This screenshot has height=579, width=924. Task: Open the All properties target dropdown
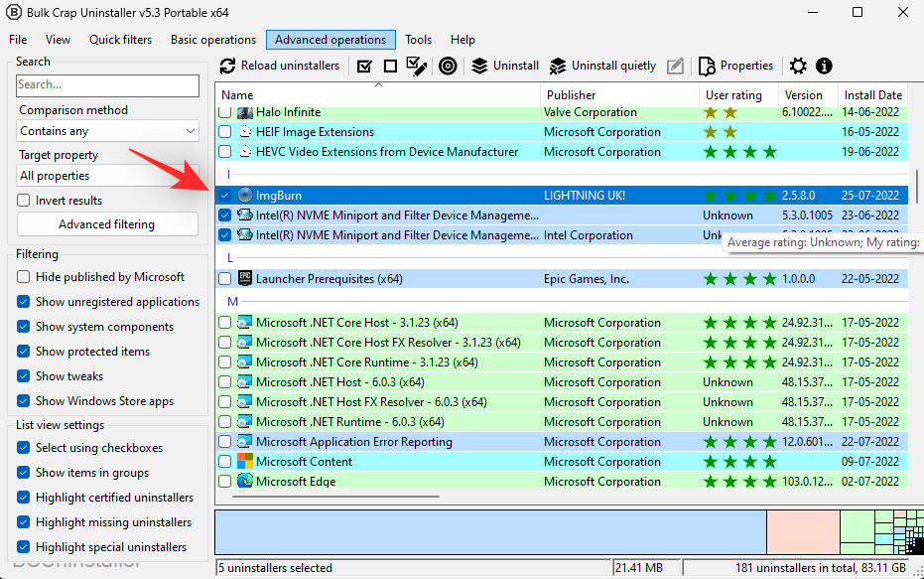(x=106, y=175)
